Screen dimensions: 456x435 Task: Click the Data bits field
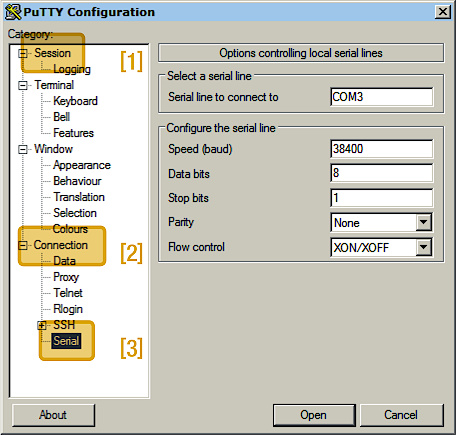click(x=382, y=173)
